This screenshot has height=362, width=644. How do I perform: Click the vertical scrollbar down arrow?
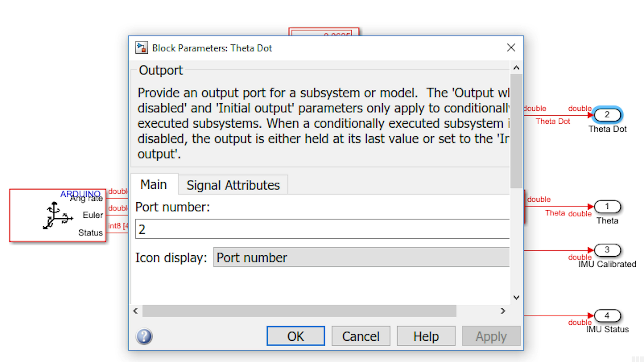coord(516,297)
